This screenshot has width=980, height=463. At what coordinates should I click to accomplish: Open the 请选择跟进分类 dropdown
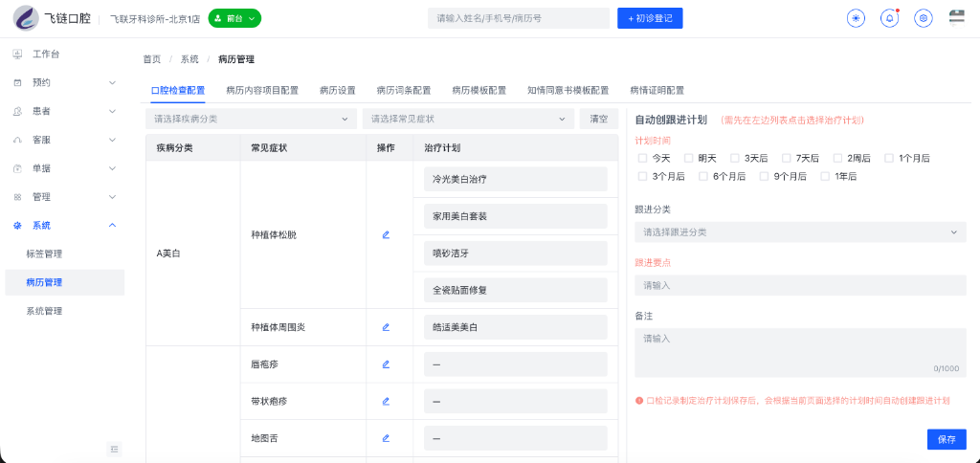point(800,231)
